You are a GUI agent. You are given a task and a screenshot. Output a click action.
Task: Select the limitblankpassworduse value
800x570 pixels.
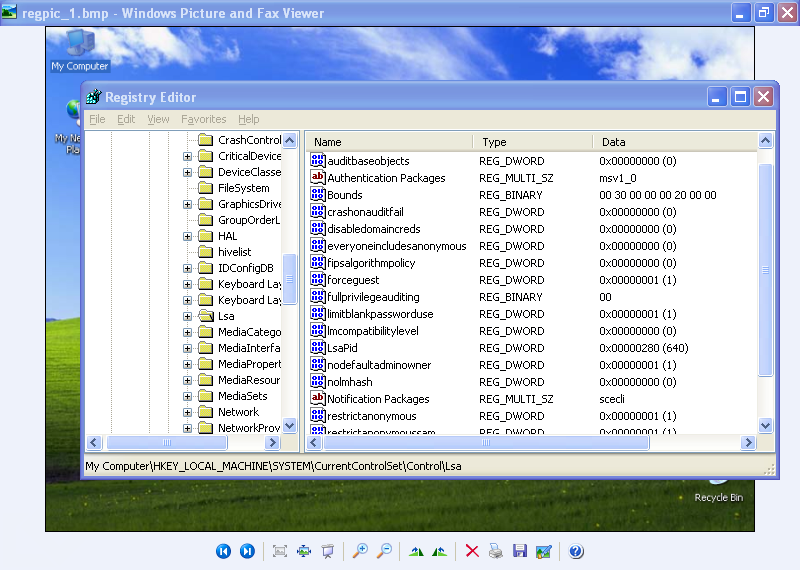380,314
